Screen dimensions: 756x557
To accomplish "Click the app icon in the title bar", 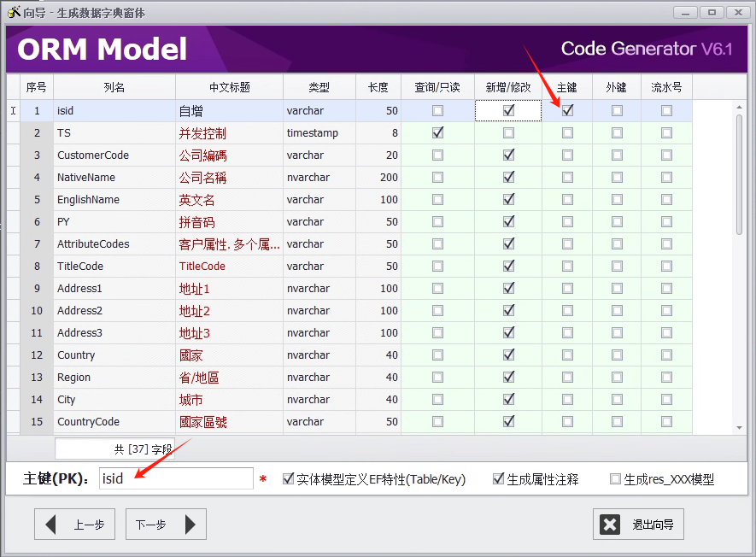I will coord(14,12).
